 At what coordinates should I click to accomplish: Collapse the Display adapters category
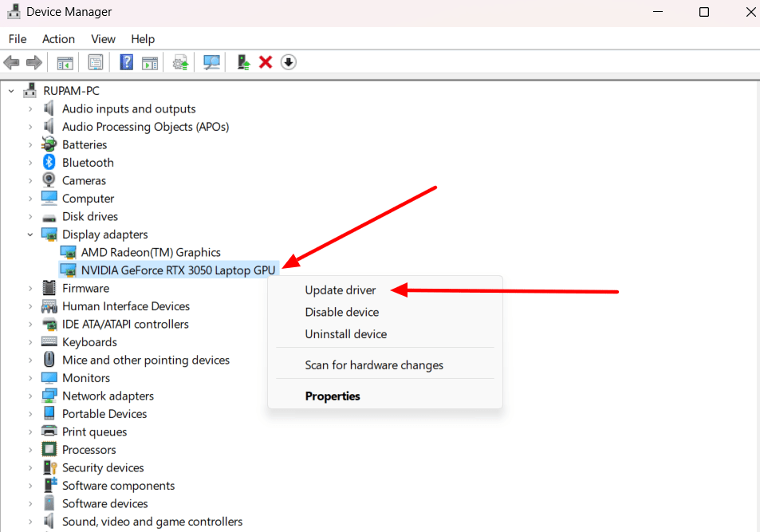point(30,234)
